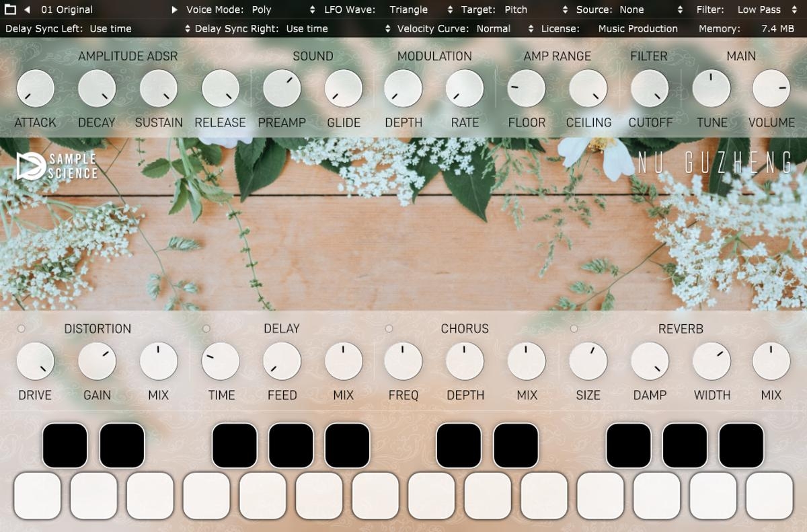Viewport: 807px width, 532px height.
Task: Click the reverb DAMP knob
Action: [x=650, y=361]
